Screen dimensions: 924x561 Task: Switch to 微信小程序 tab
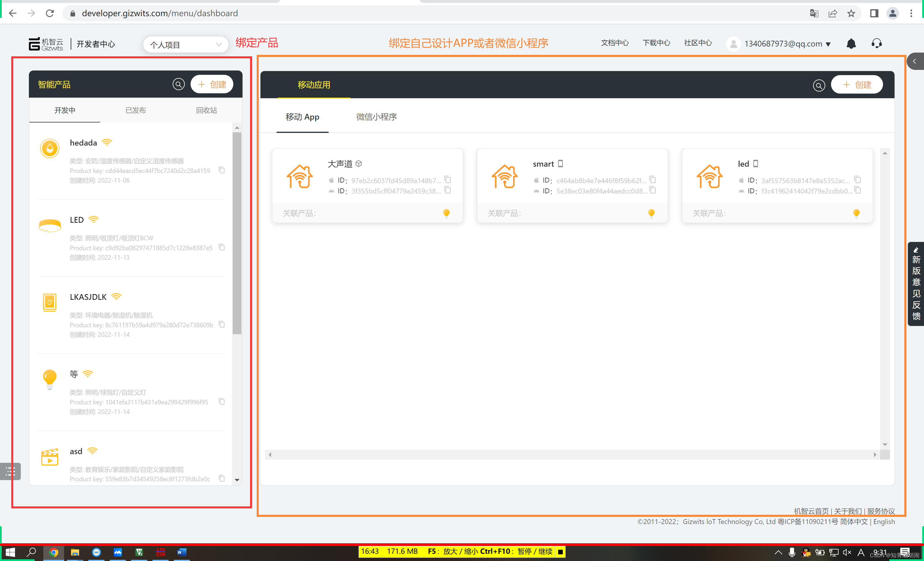coord(376,117)
